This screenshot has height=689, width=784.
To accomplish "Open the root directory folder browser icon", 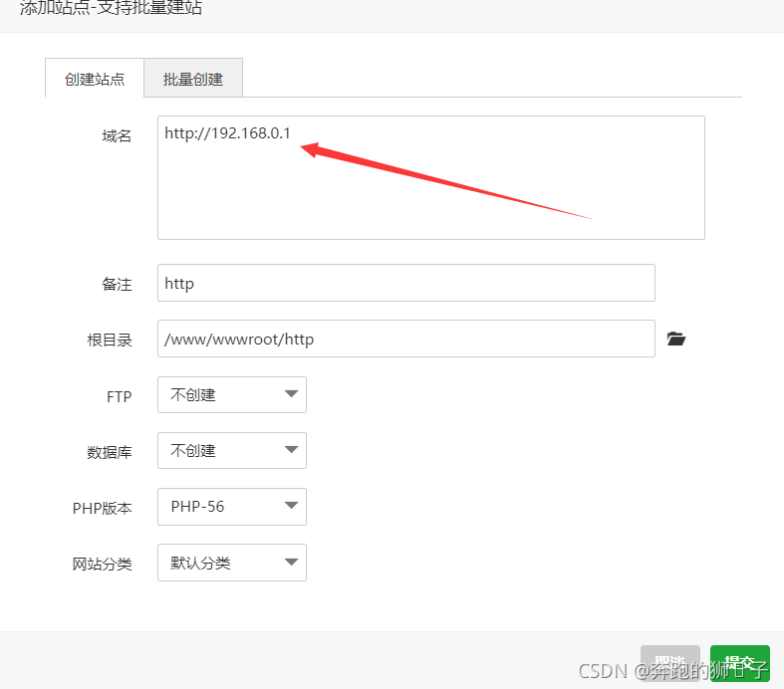I will tap(676, 339).
